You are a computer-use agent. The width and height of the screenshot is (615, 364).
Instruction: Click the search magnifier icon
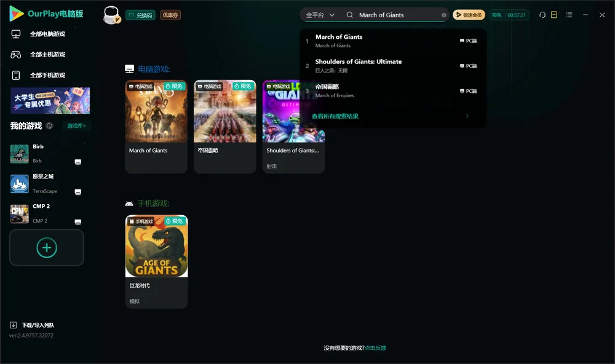[350, 15]
